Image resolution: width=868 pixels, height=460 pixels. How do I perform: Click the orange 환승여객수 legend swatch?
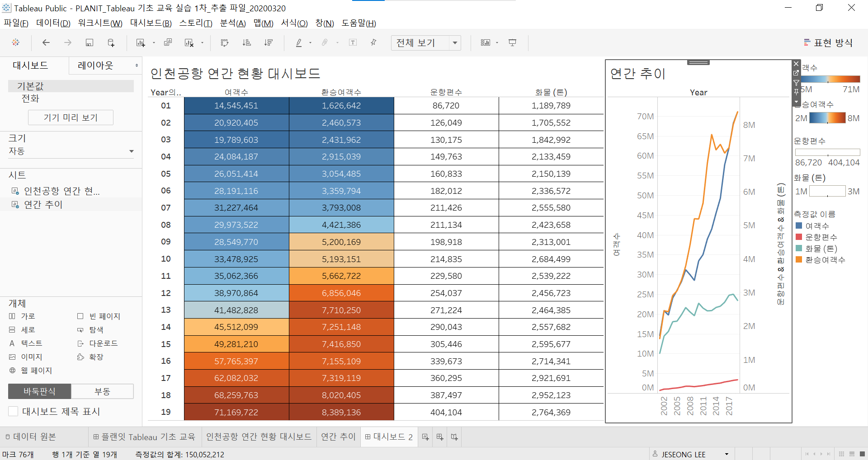pos(799,259)
